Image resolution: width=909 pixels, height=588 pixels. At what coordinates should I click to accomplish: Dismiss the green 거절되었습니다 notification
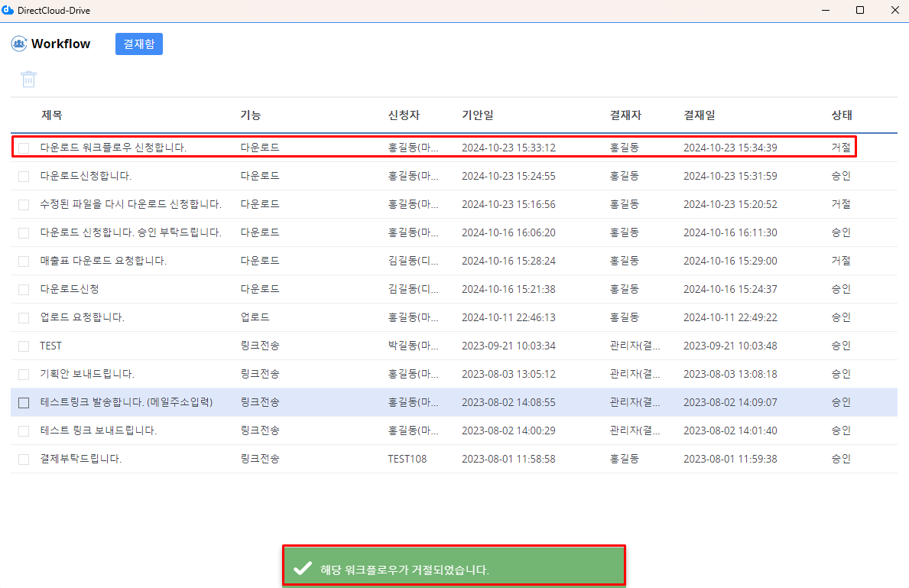tap(454, 566)
